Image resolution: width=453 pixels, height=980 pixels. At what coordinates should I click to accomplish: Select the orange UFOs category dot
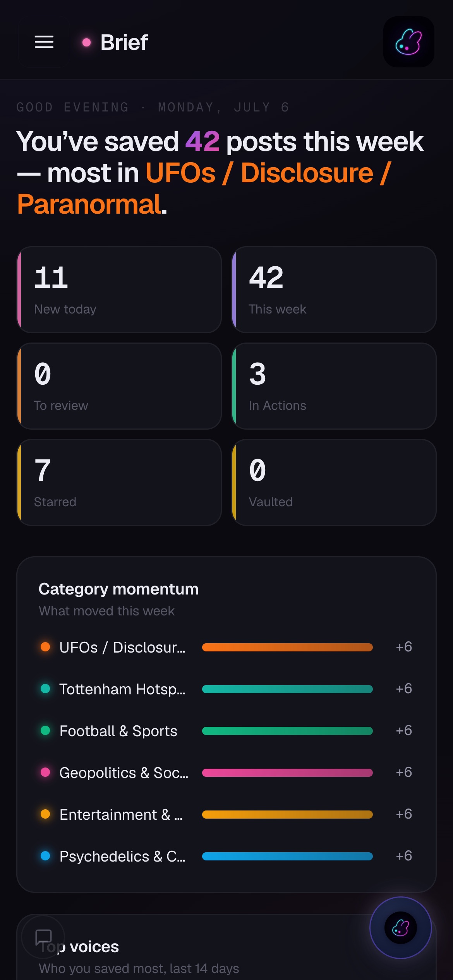coord(45,647)
